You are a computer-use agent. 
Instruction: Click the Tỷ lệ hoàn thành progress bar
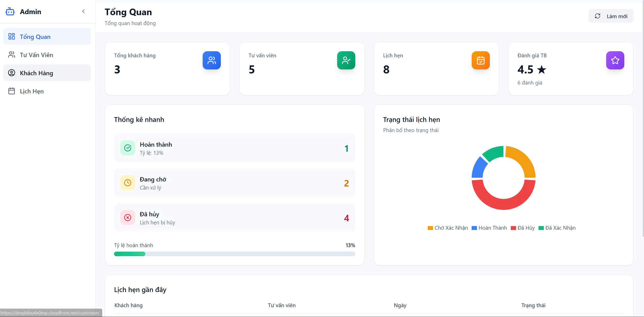coord(235,254)
